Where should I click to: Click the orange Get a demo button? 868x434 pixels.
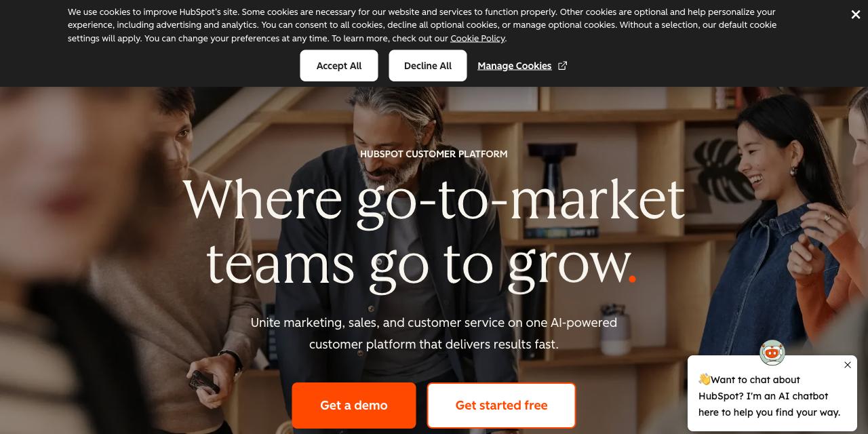354,406
